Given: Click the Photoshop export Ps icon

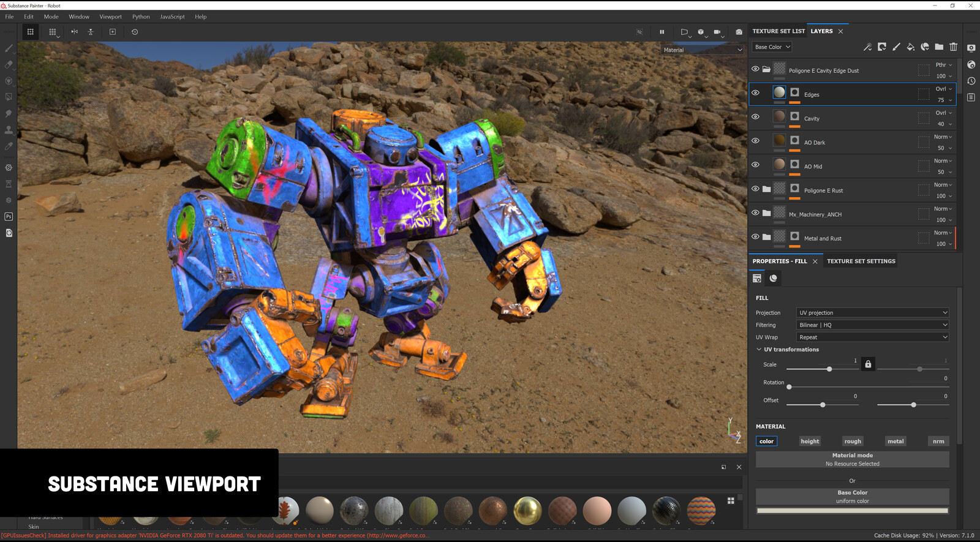Looking at the screenshot, I should pyautogui.click(x=9, y=216).
